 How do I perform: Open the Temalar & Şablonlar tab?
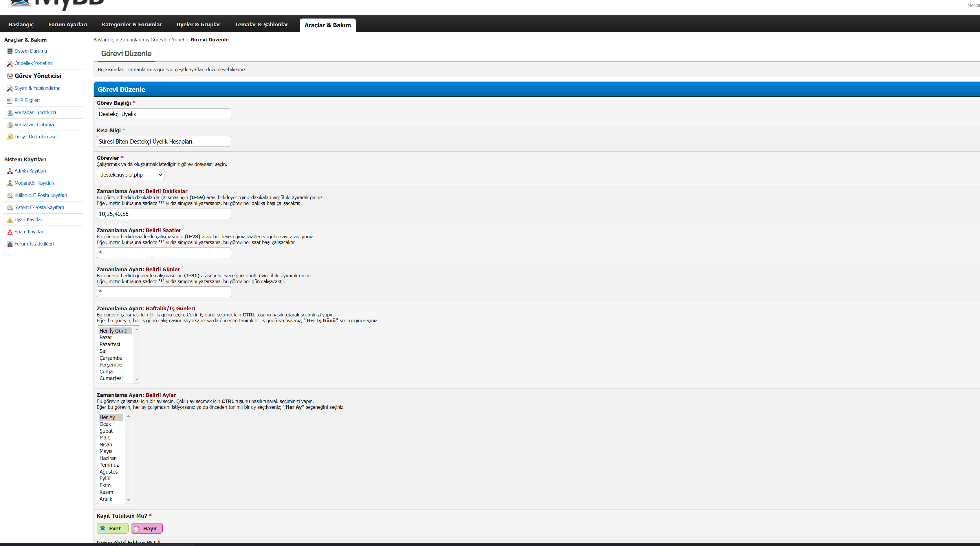click(261, 24)
